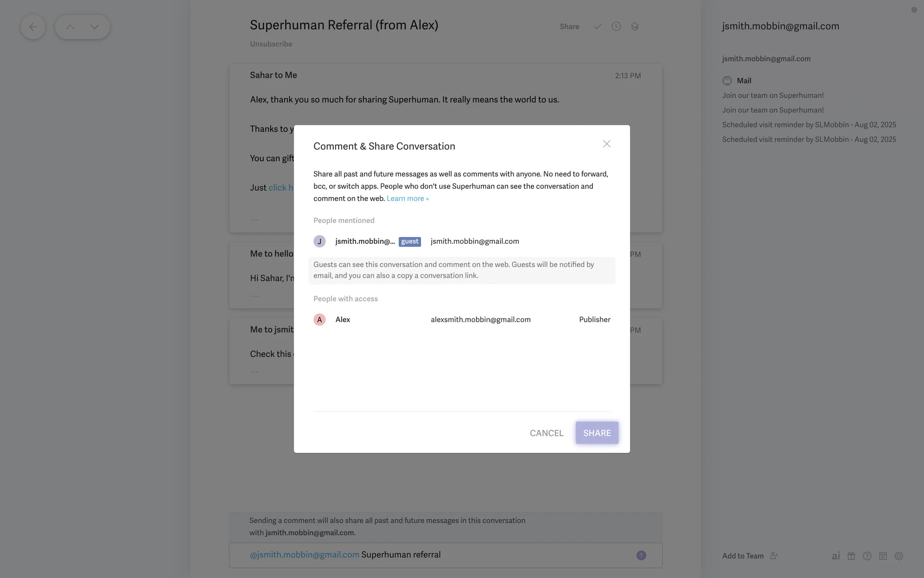Image resolution: width=924 pixels, height=578 pixels.
Task: Go to next conversation with down chevron
Action: tap(95, 27)
